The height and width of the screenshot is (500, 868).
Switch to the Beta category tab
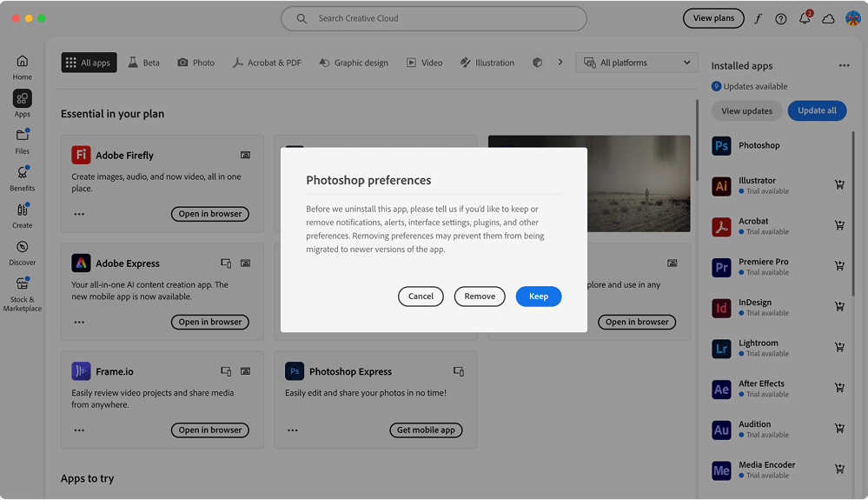pos(144,63)
